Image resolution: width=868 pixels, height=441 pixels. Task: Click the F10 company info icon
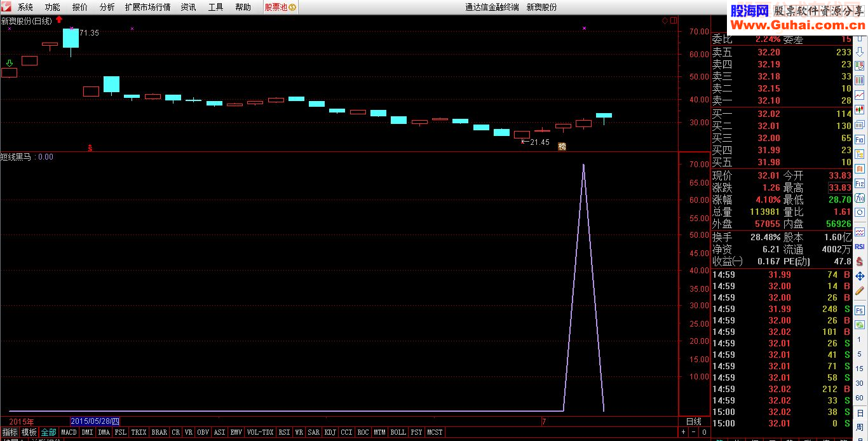pos(860,139)
